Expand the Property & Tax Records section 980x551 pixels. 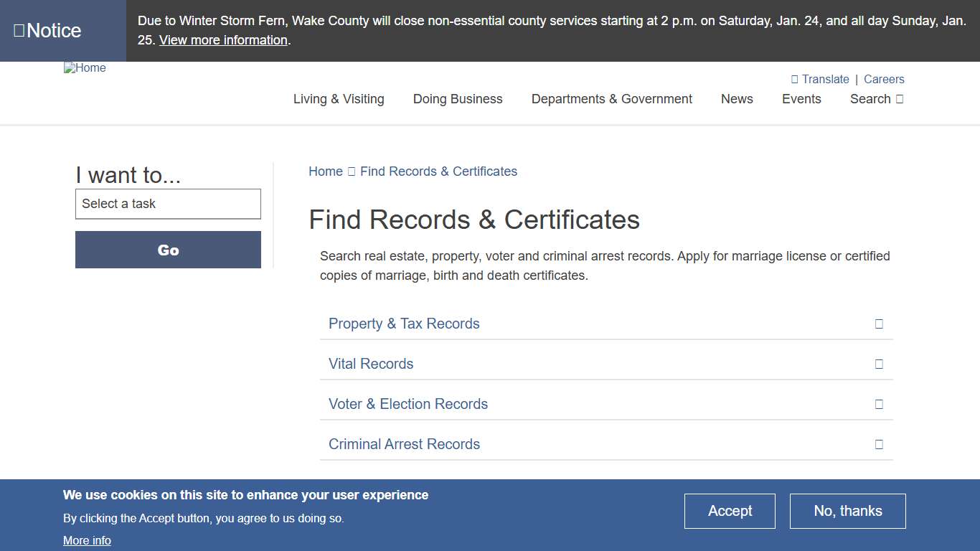[404, 324]
